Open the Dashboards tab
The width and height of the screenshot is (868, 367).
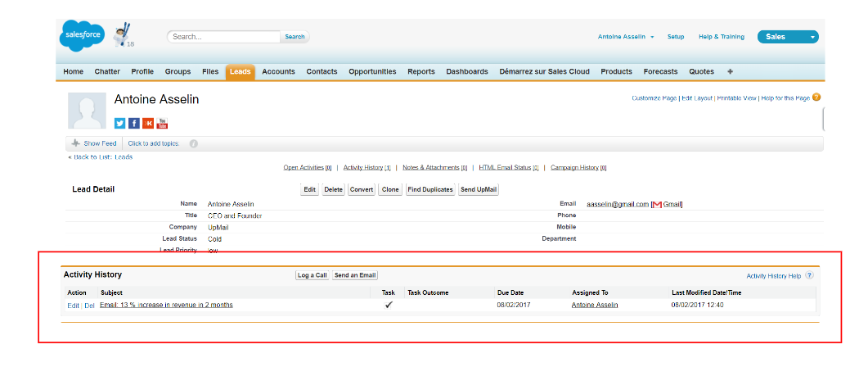pyautogui.click(x=467, y=71)
